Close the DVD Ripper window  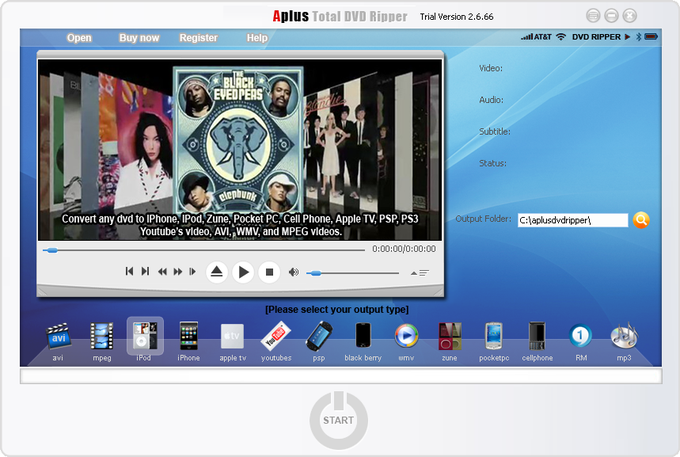(629, 16)
